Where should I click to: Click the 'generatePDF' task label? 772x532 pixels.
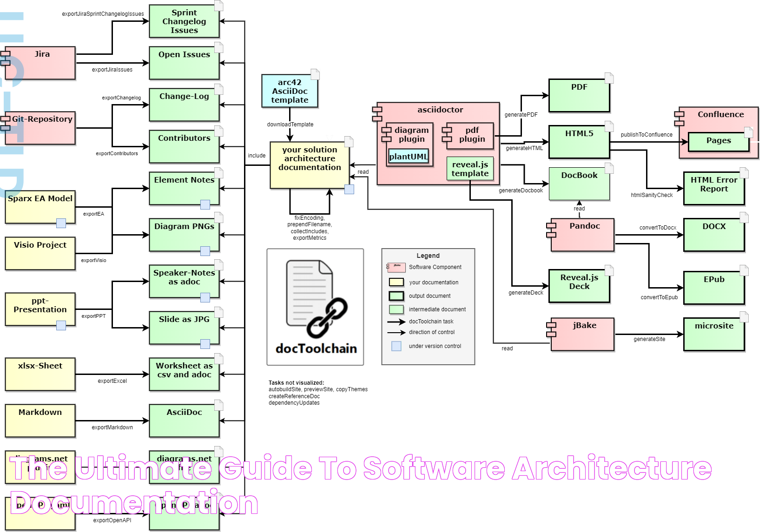(521, 115)
